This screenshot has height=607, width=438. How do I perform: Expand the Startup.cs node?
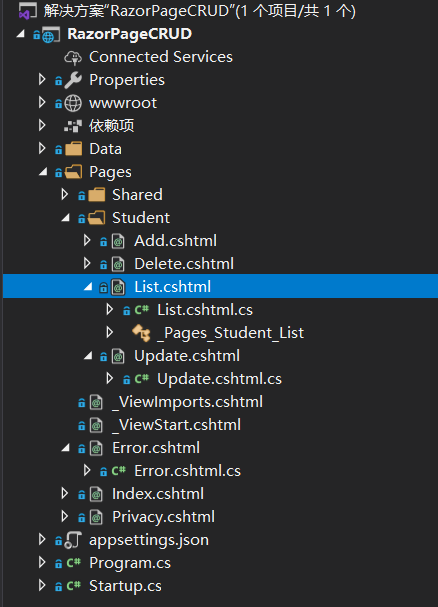(x=42, y=586)
